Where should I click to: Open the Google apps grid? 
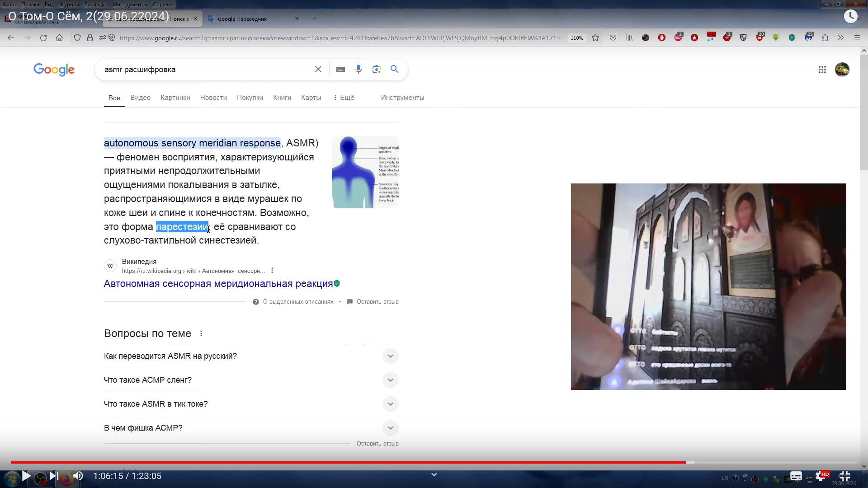pos(822,70)
